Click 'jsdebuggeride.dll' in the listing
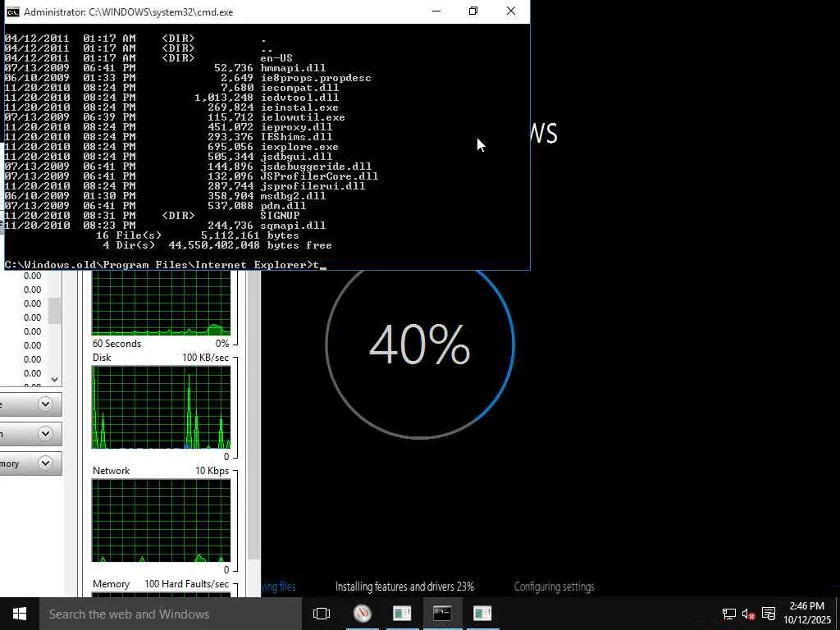The image size is (840, 630). [316, 167]
